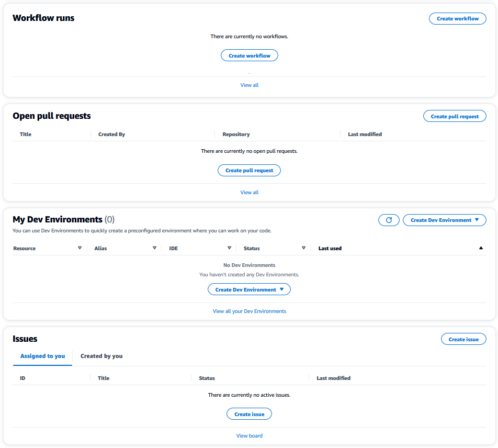Switch to the Created by you tab
The width and height of the screenshot is (498, 448).
pyautogui.click(x=101, y=356)
